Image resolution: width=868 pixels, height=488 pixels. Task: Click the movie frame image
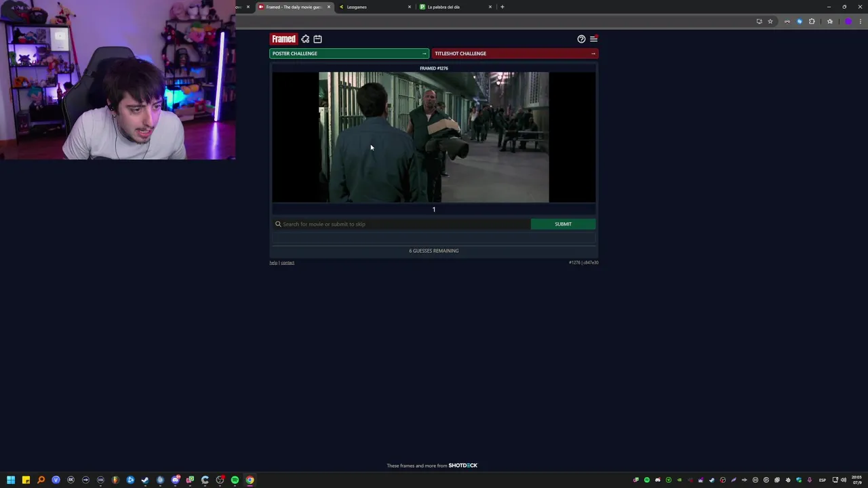(x=434, y=137)
